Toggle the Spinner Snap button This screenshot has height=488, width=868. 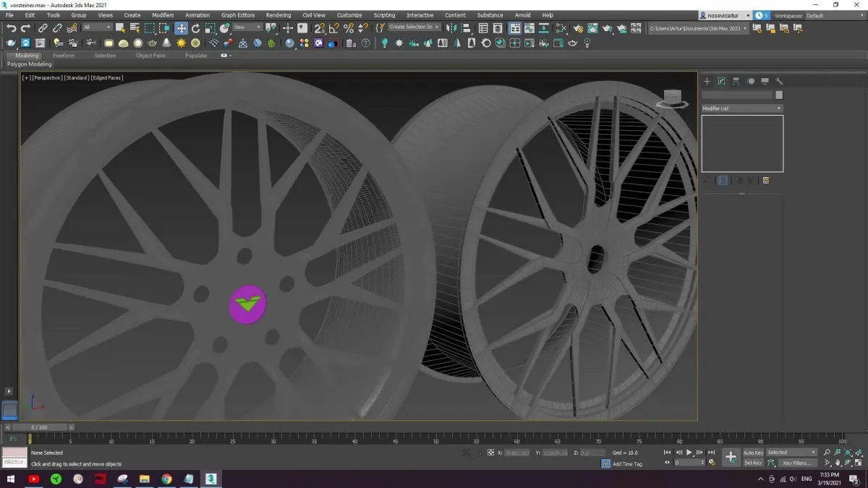tap(362, 28)
